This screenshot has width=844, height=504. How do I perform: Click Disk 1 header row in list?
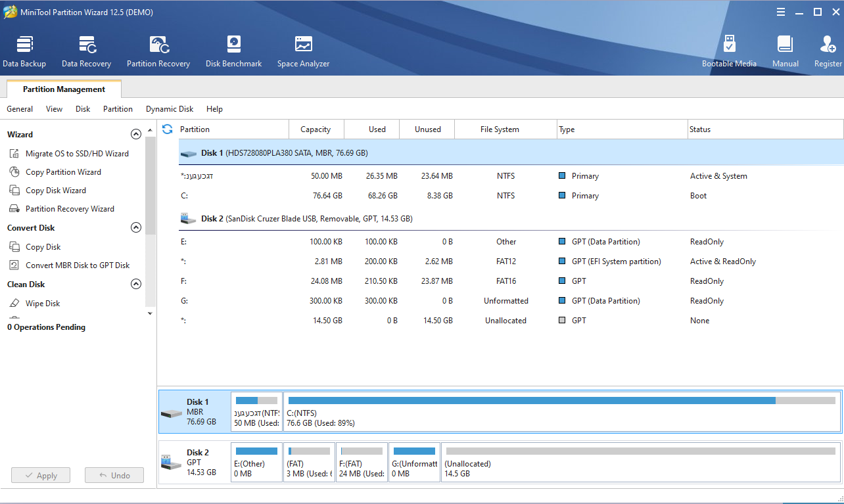coord(511,153)
